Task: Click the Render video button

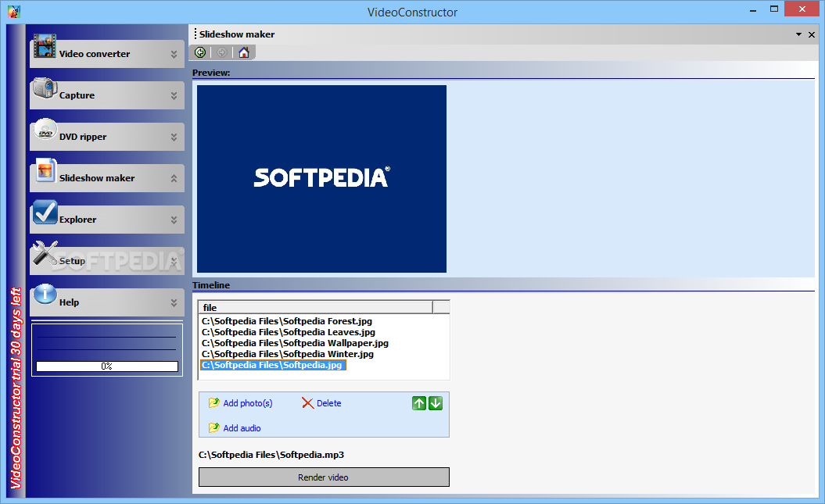Action: tap(324, 477)
